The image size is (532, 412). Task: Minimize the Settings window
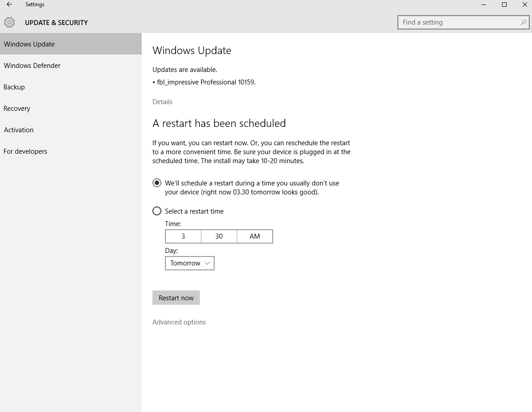[x=484, y=4]
